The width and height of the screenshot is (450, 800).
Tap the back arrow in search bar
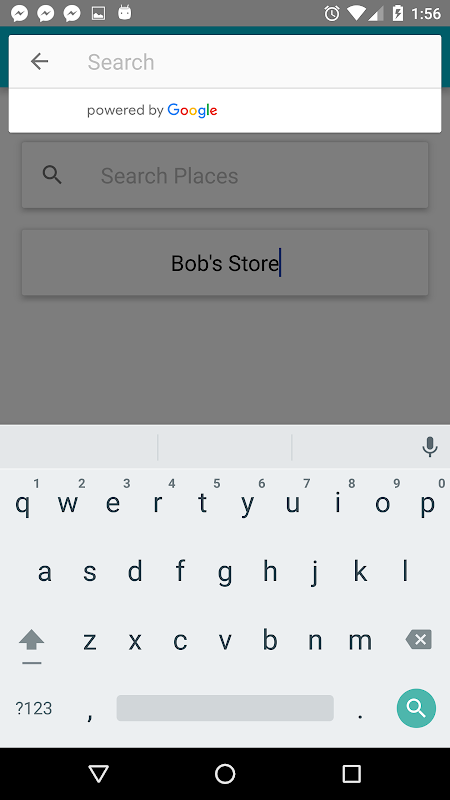39,62
